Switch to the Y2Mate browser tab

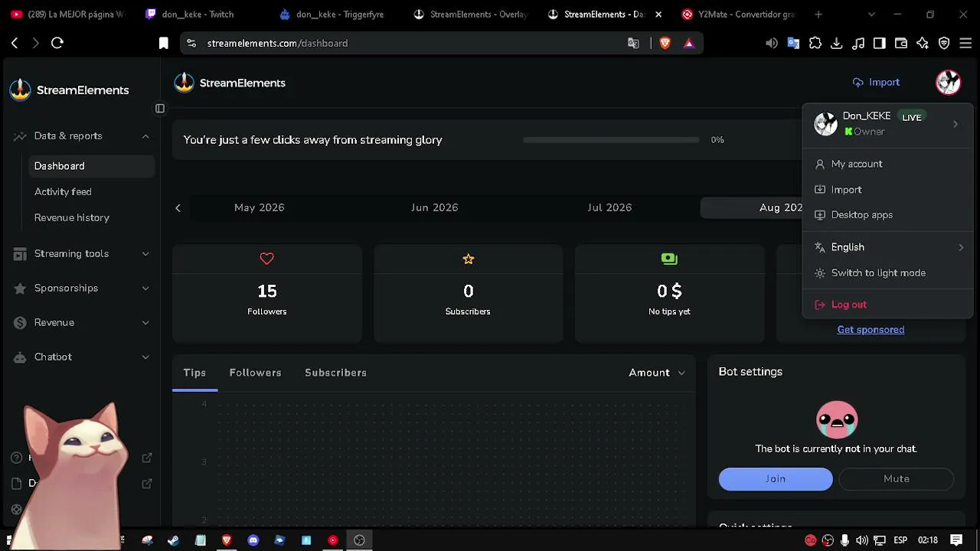tap(738, 15)
